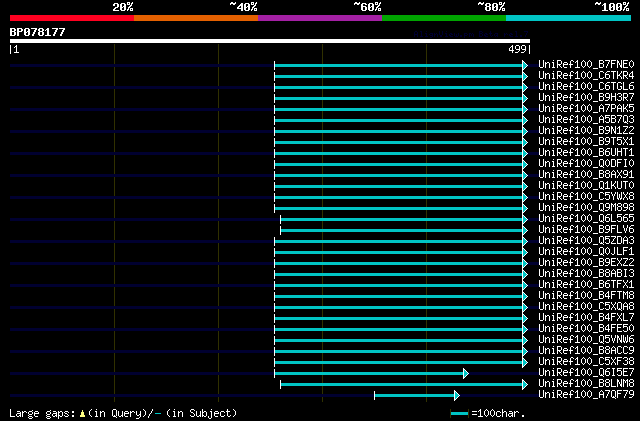This screenshot has width=640, height=421.
Task: Open hit UniRef100_B7FNE0
Action: point(586,65)
